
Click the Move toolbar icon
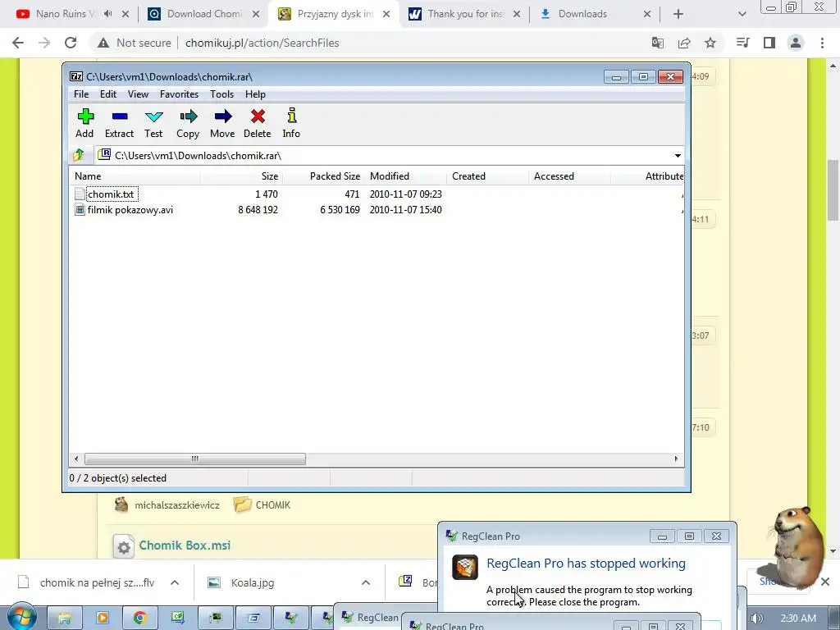222,123
